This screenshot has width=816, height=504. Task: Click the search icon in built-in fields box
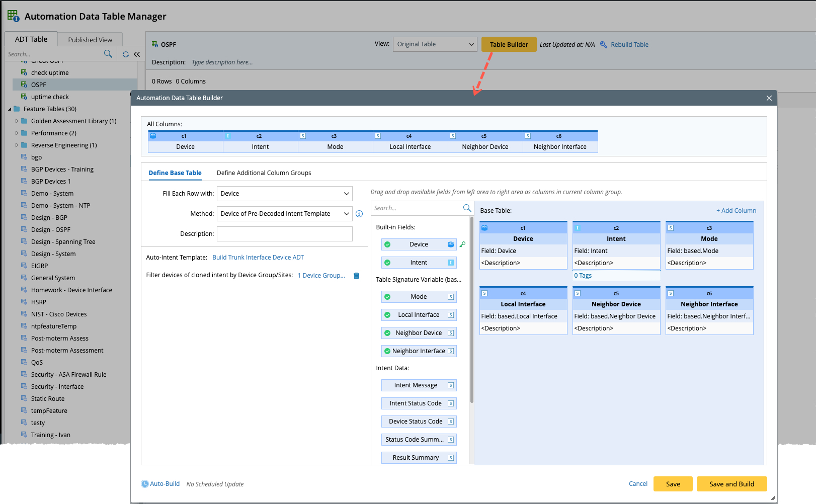coord(467,208)
